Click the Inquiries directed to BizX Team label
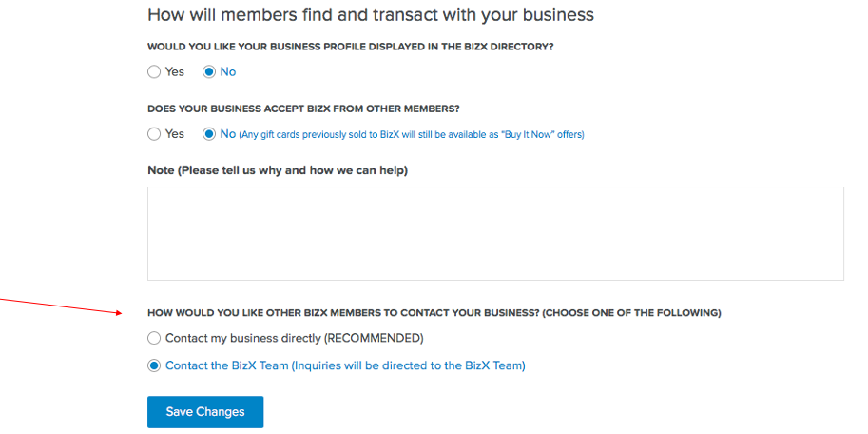 (x=345, y=365)
